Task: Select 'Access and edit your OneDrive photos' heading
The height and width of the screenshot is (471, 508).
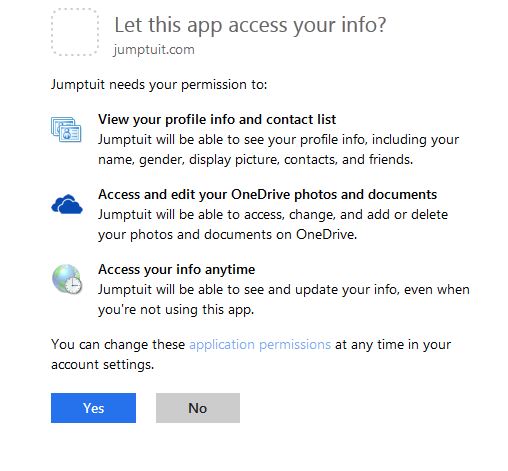Action: coord(267,194)
